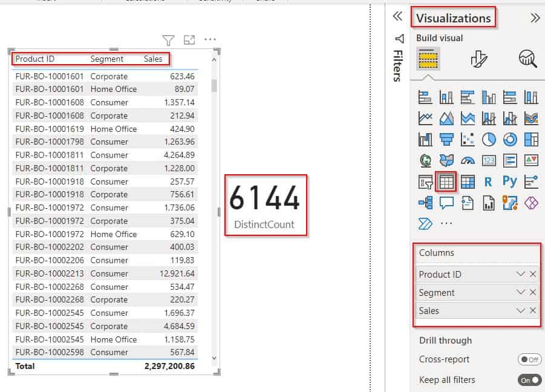This screenshot has height=392, width=545.
Task: Choose the card (123) visual
Action: (489, 160)
